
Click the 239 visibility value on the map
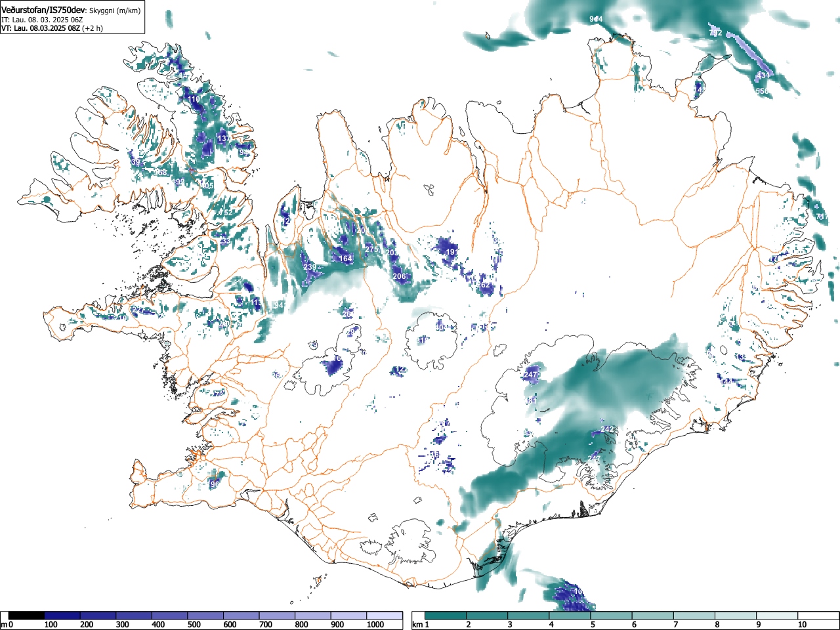(x=310, y=267)
